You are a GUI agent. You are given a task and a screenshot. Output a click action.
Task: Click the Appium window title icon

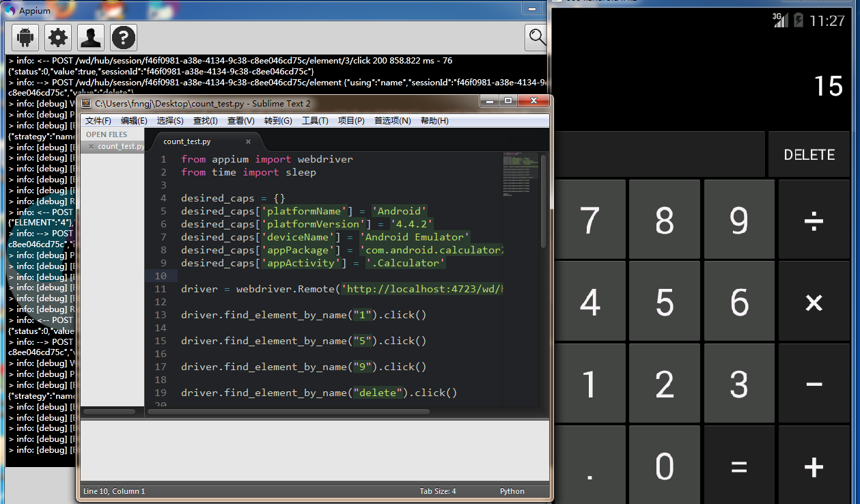[x=10, y=10]
